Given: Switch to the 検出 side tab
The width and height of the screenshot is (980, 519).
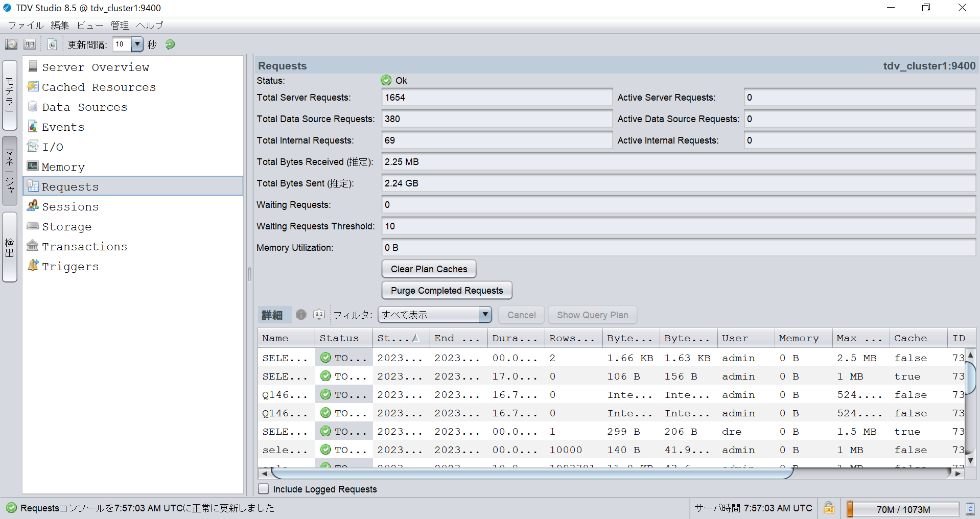Looking at the screenshot, I should [x=10, y=247].
